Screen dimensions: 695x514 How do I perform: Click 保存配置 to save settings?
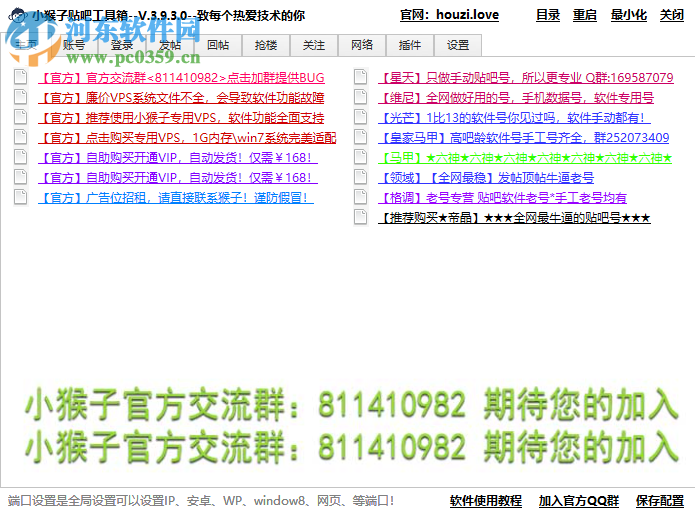[x=660, y=501]
